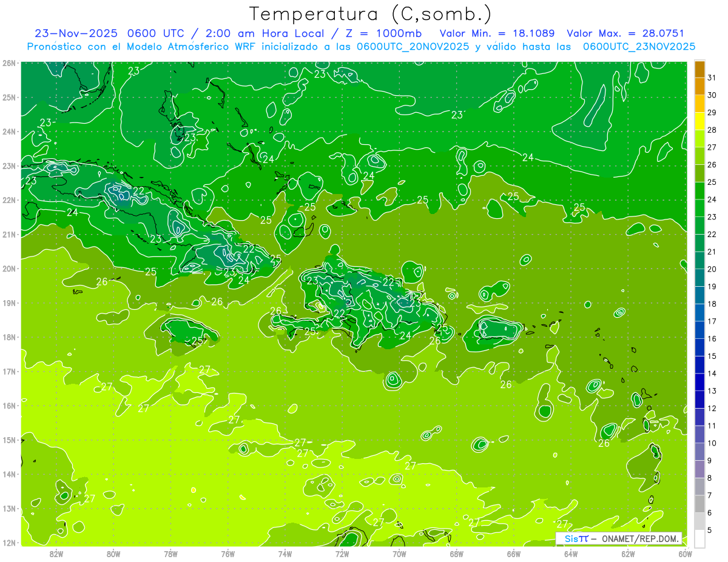Click the "16N" latitude axis label
Viewport: 728px width, 562px height.
10,406
